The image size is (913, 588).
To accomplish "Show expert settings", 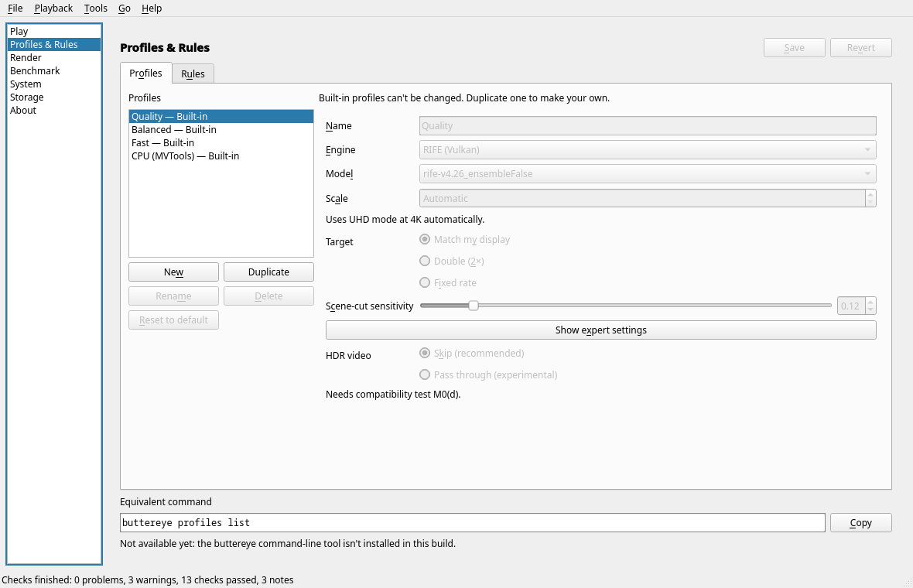I will [601, 330].
